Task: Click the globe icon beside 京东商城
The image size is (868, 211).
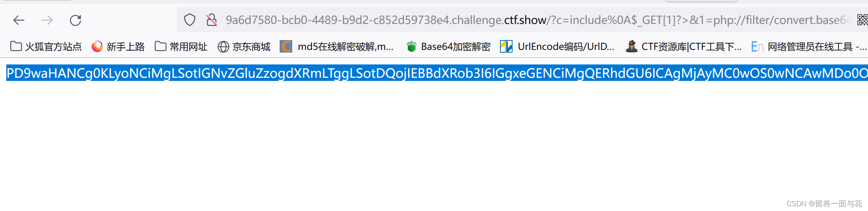Action: click(223, 47)
